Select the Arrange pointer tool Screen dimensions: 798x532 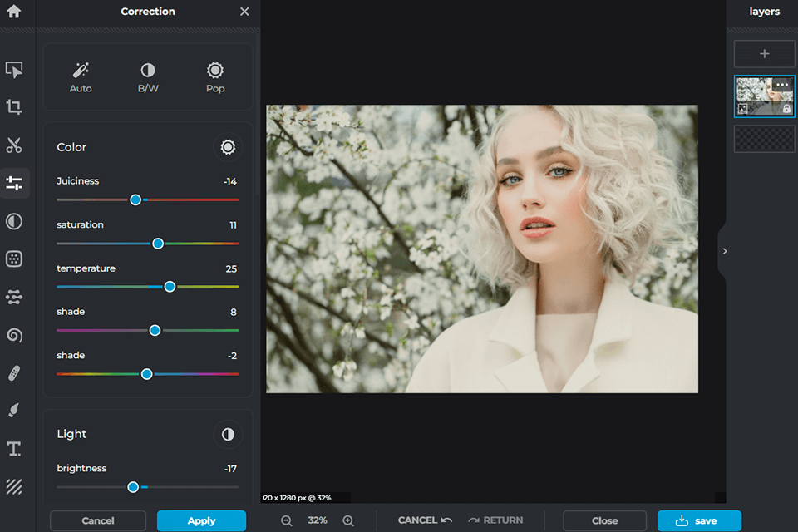14,70
